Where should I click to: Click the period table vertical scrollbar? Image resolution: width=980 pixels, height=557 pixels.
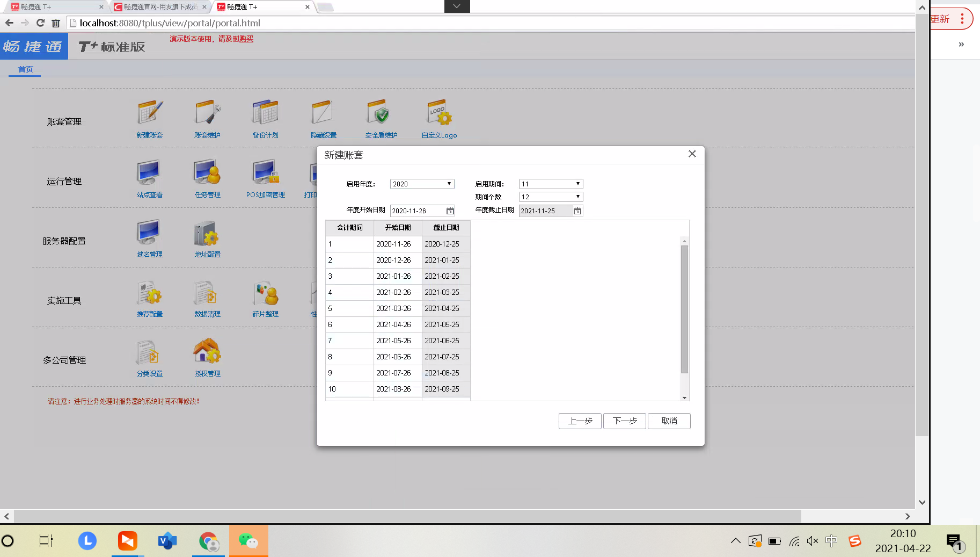point(684,309)
